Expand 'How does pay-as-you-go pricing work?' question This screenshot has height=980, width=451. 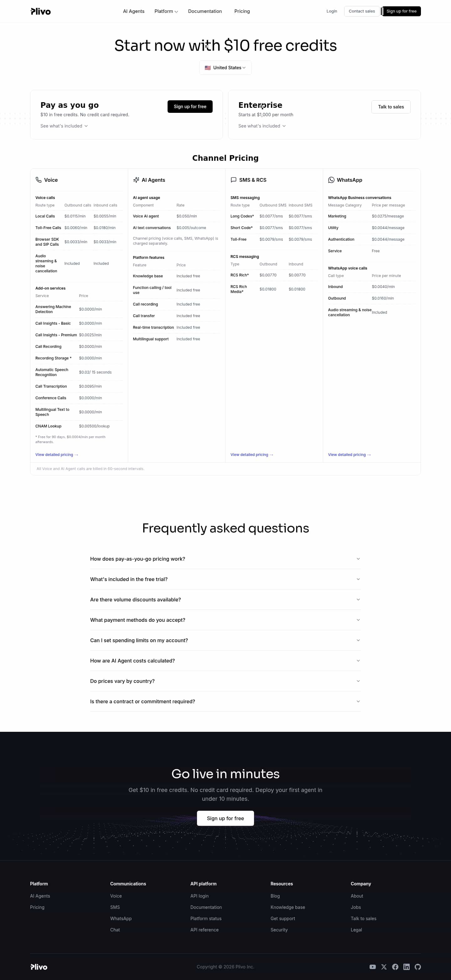click(225, 559)
